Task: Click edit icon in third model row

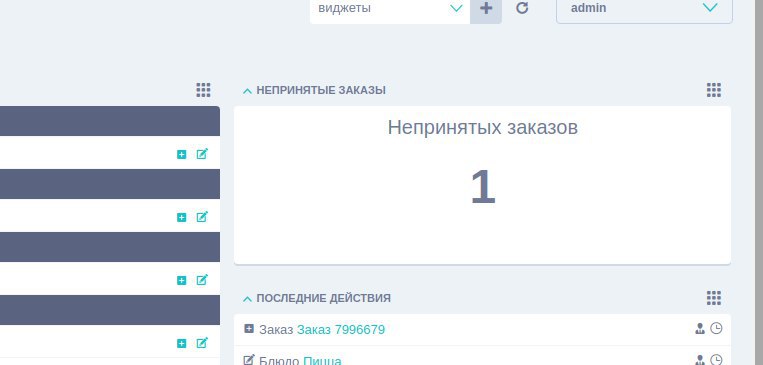Action: pyautogui.click(x=202, y=280)
